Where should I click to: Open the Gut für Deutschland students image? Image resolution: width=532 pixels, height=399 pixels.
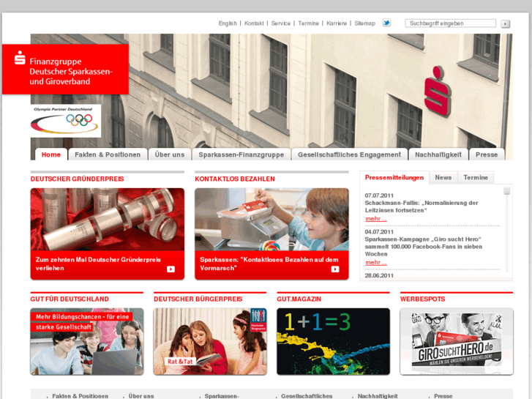(x=87, y=341)
